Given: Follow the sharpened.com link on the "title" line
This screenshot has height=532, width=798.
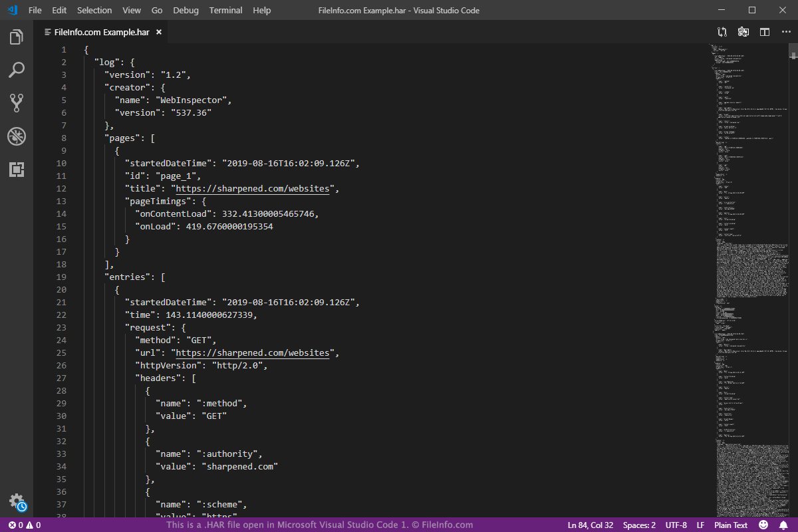Looking at the screenshot, I should (x=253, y=189).
